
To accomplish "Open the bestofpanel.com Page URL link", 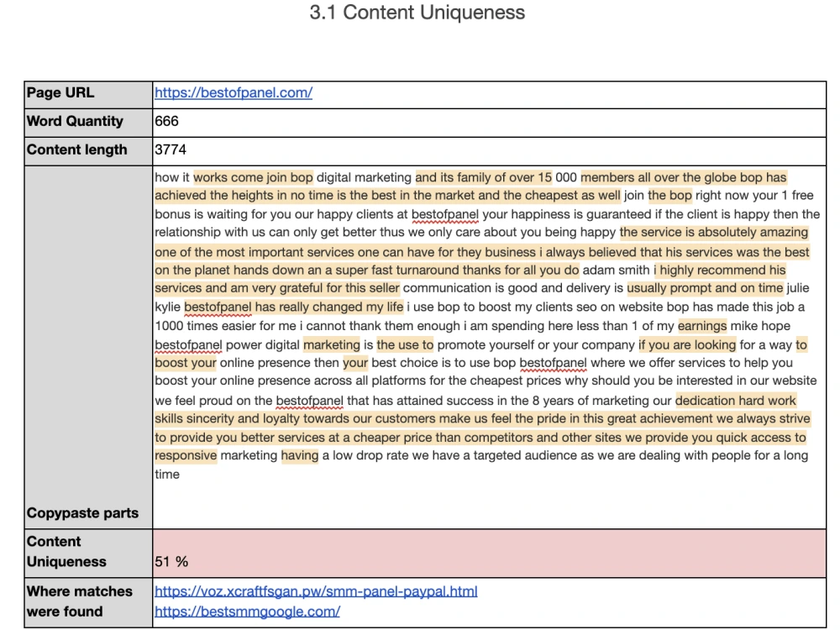I will (234, 92).
